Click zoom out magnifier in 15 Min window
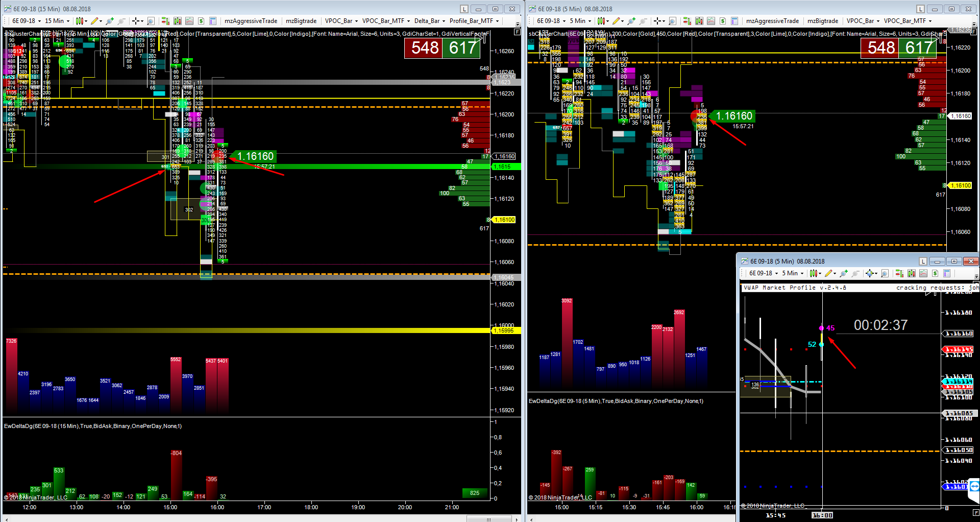This screenshot has width=980, height=522. pos(121,21)
